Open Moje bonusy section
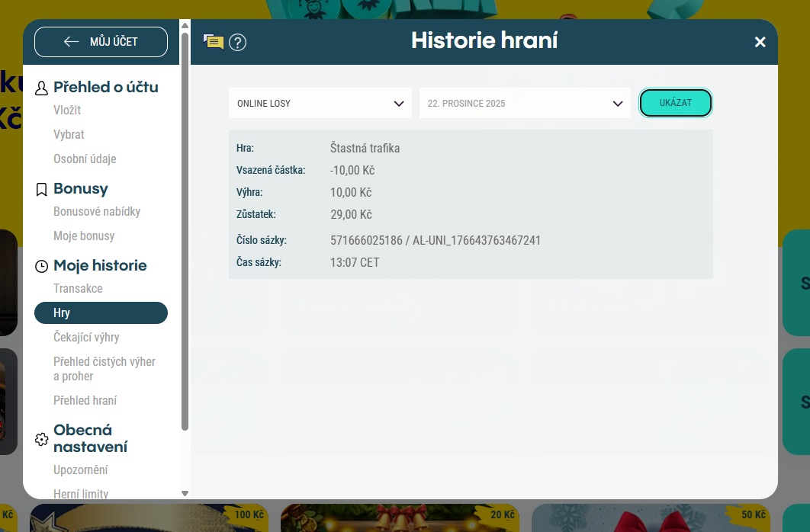Screen dimensions: 810x532 pyautogui.click(x=84, y=236)
